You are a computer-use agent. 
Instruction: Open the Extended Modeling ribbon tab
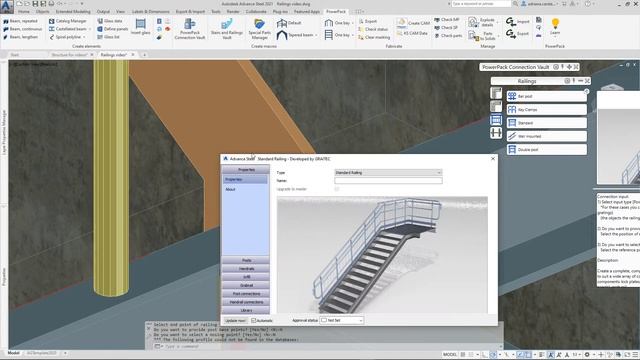tap(73, 12)
